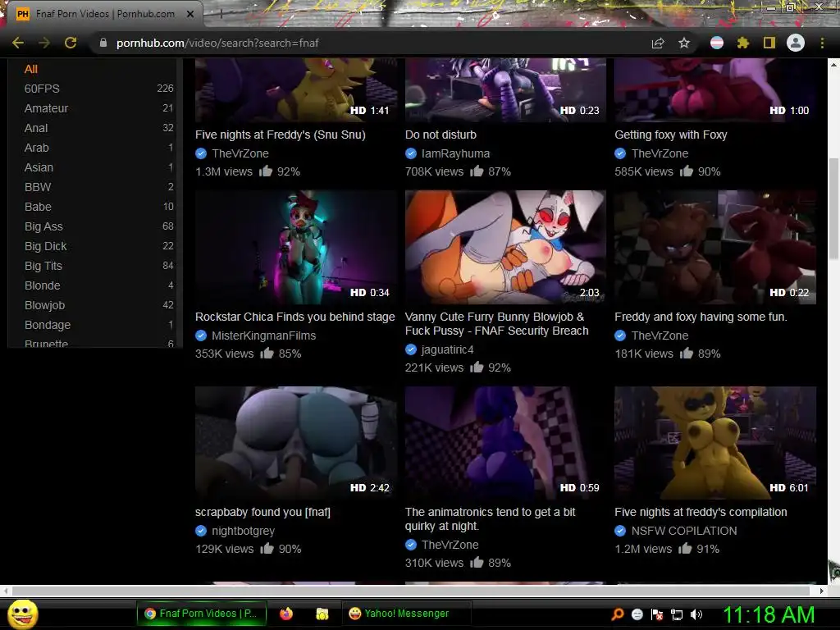Open the striped flag extension icon
840x630 pixels.
[717, 43]
